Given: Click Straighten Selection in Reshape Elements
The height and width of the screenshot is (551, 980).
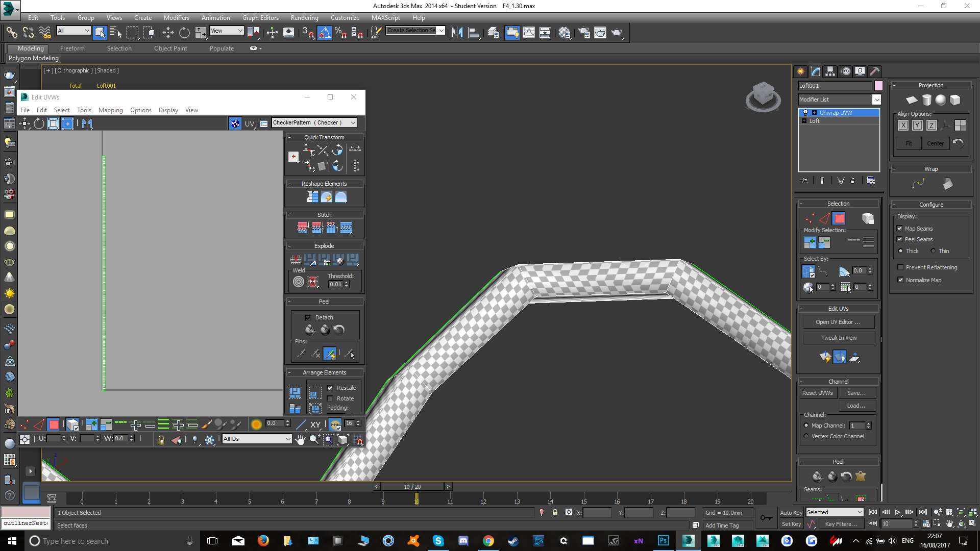Looking at the screenshot, I should tap(312, 197).
